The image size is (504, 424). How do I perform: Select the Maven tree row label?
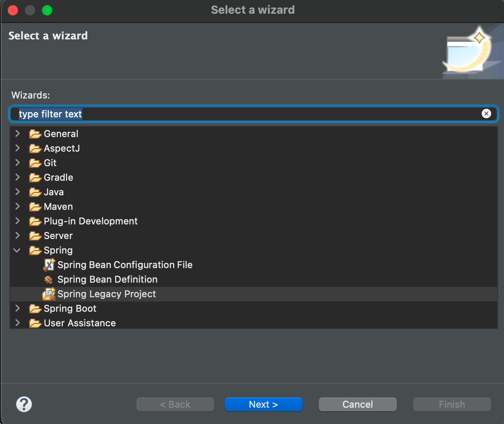pos(58,206)
